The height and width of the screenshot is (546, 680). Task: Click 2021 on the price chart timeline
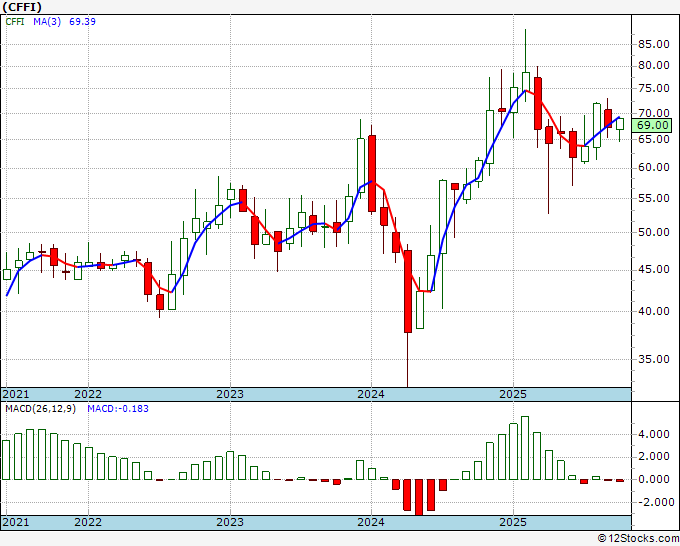16,394
